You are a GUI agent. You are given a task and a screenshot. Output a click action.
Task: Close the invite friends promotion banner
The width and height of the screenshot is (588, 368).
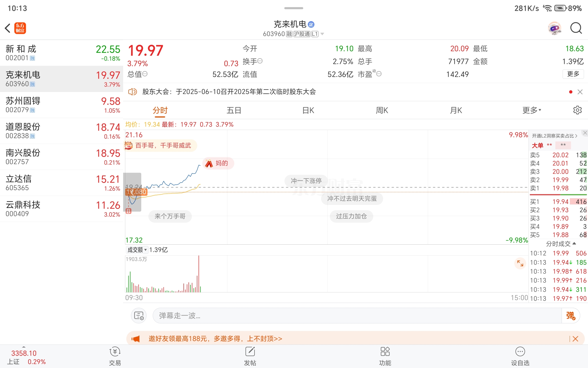click(x=575, y=339)
